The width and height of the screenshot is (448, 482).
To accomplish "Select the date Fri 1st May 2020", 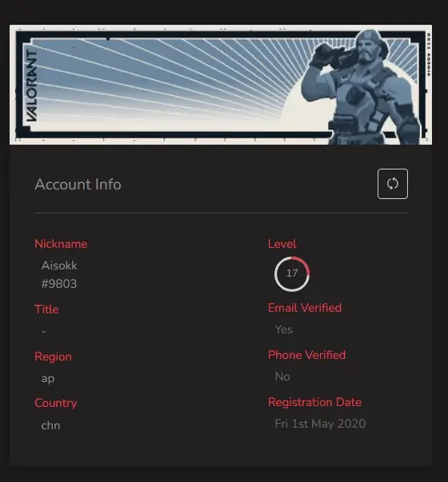I will pyautogui.click(x=320, y=424).
